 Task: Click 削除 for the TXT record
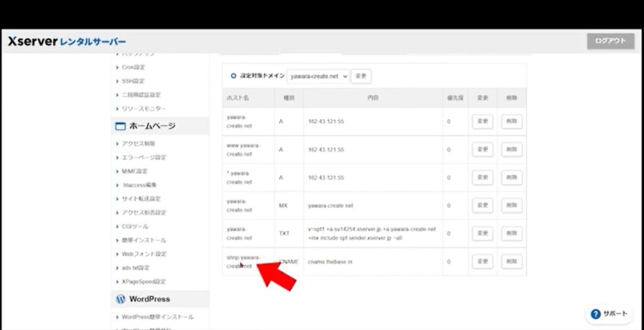(512, 234)
